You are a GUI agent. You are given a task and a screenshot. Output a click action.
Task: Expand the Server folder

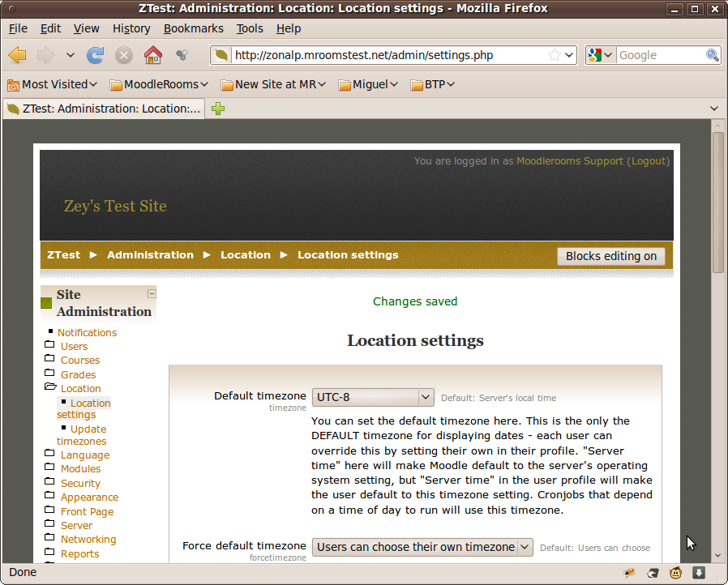49,523
